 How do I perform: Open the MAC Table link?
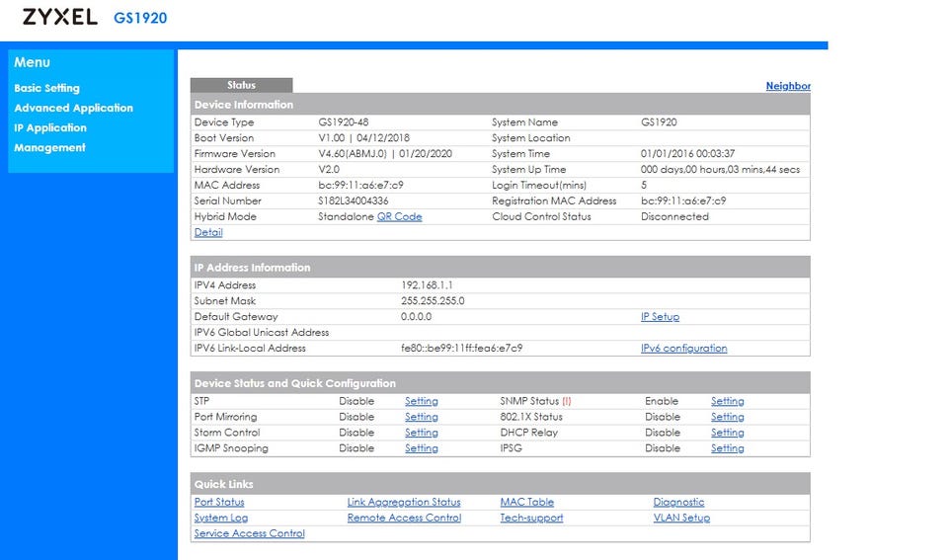[x=526, y=502]
